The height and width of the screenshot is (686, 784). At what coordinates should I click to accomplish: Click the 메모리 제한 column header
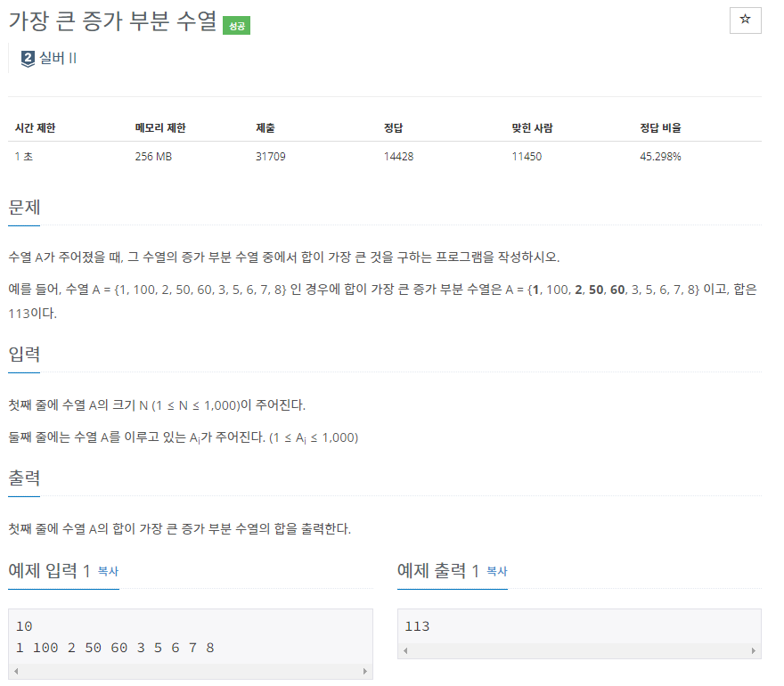(x=160, y=128)
